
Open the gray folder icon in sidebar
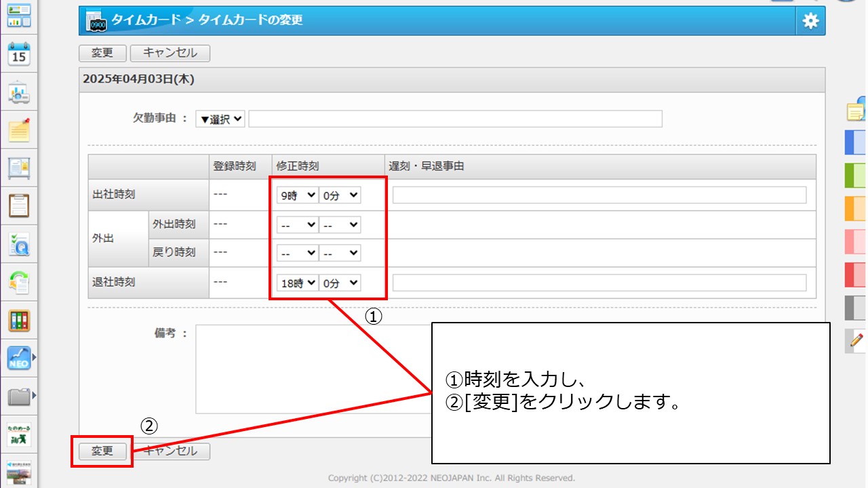19,396
